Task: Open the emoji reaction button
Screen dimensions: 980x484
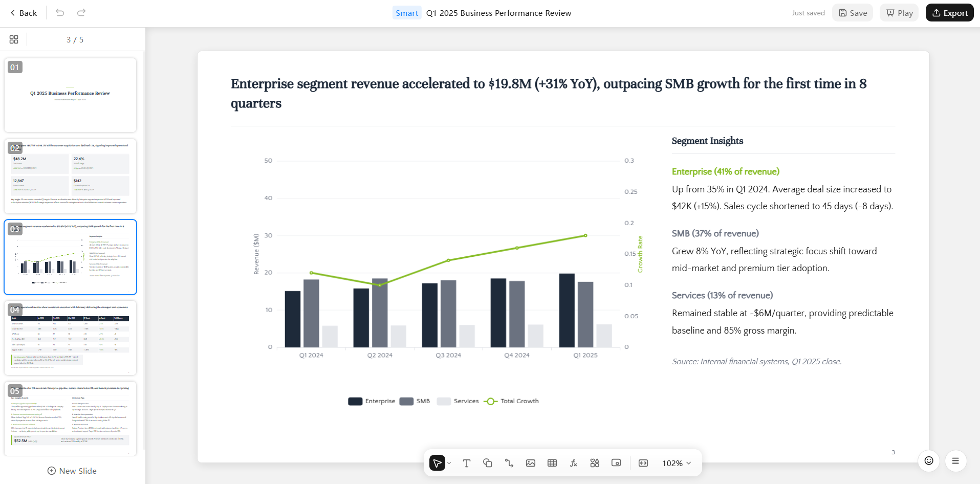Action: [929, 461]
